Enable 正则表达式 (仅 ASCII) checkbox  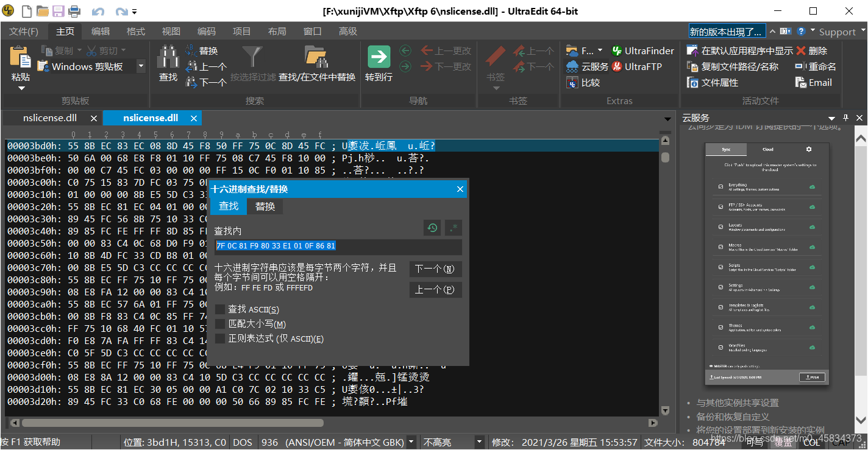pyautogui.click(x=220, y=339)
